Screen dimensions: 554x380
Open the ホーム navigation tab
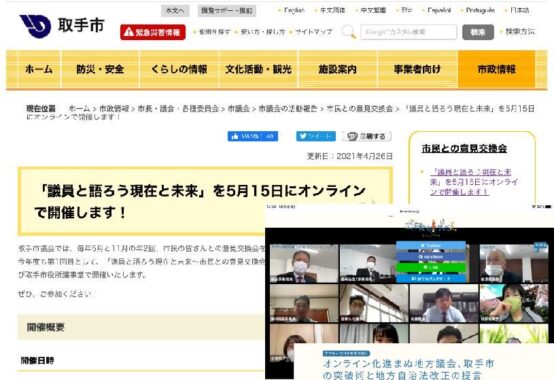[x=39, y=69]
